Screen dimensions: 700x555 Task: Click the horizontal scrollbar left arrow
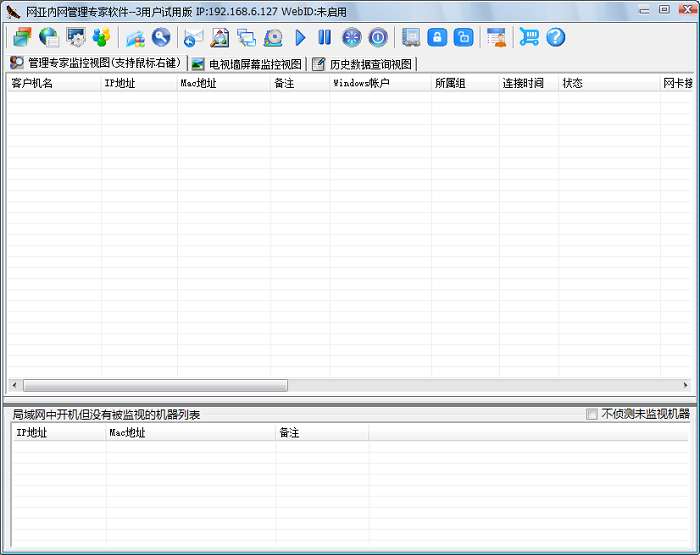click(14, 385)
